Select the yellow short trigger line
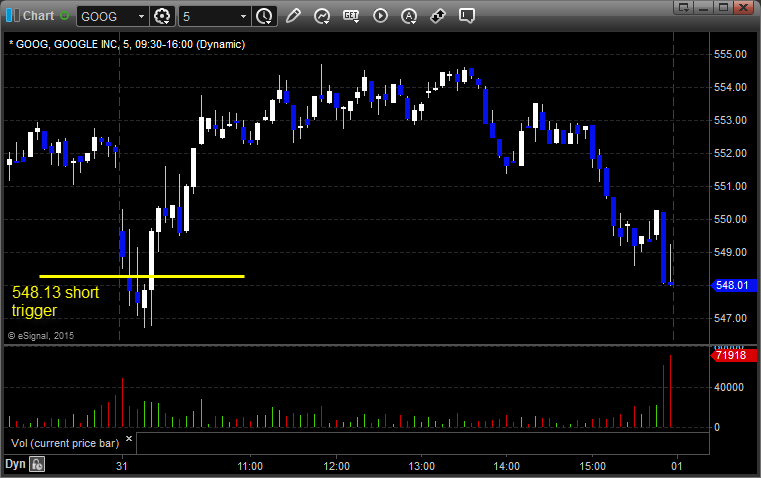 pos(142,276)
